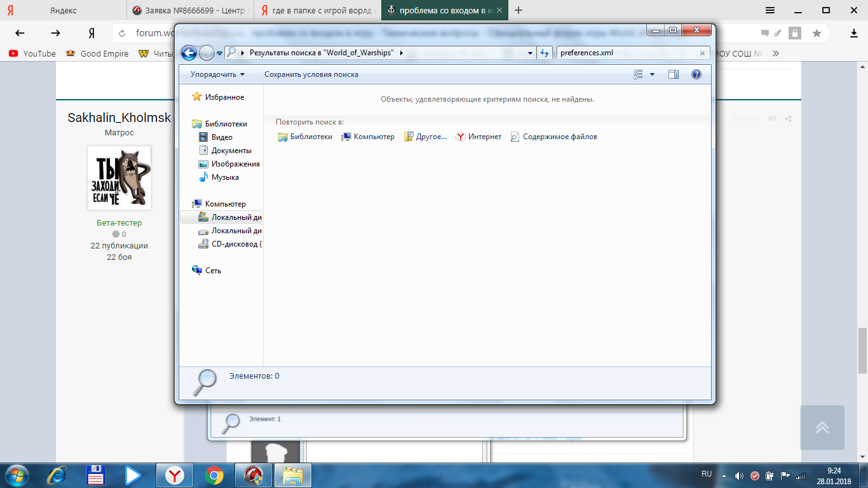Toggle the preview pane icon
This screenshot has width=868, height=488.
(x=674, y=74)
